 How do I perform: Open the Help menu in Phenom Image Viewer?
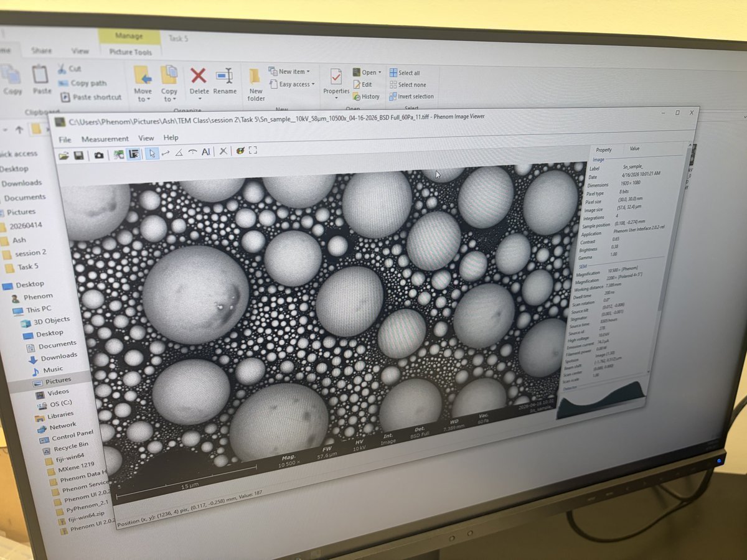pyautogui.click(x=171, y=138)
